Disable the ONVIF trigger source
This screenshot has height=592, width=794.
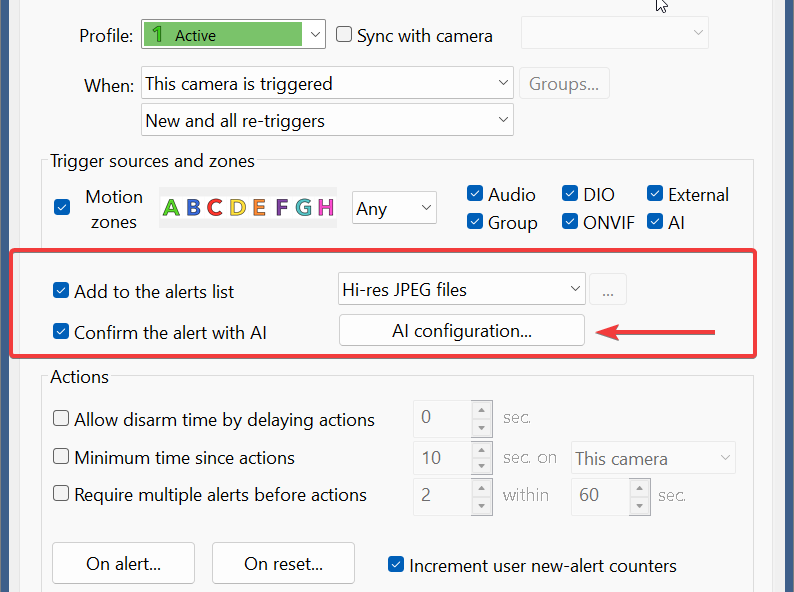point(570,221)
